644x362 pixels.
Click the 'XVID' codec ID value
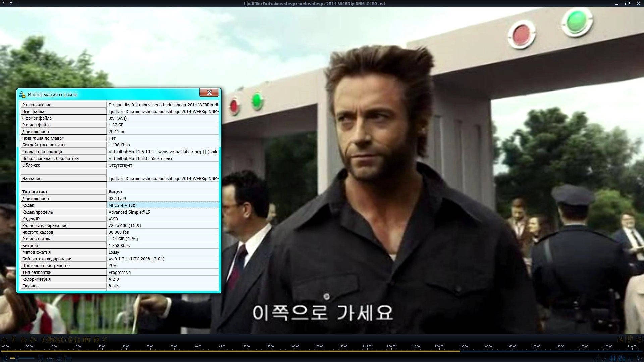[113, 219]
